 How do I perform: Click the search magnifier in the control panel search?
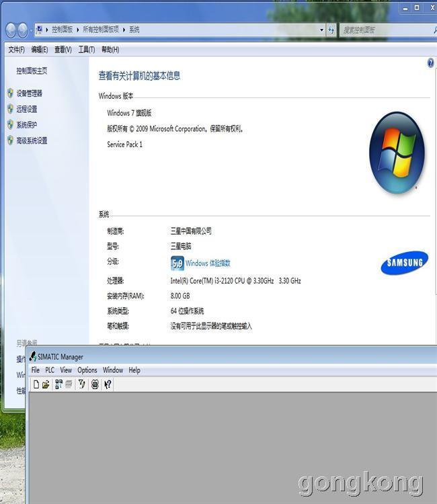435,30
